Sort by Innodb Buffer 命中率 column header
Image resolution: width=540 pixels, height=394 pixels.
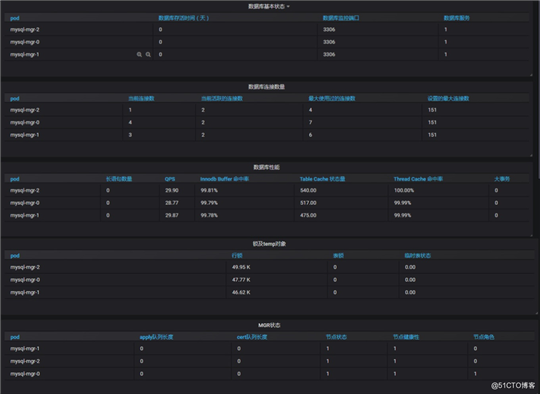pos(224,179)
